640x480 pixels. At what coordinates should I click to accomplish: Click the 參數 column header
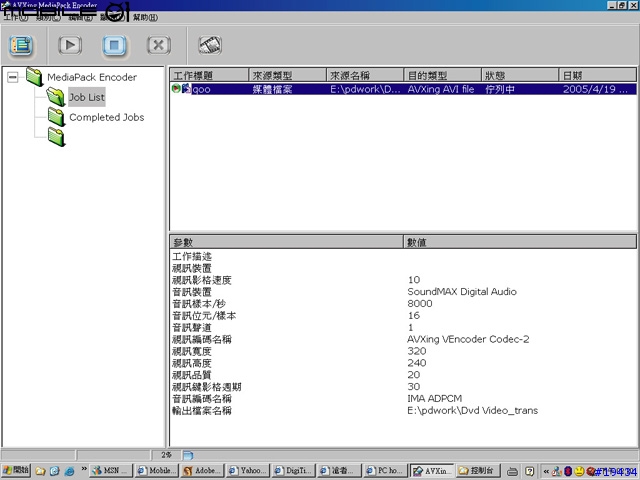(287, 242)
